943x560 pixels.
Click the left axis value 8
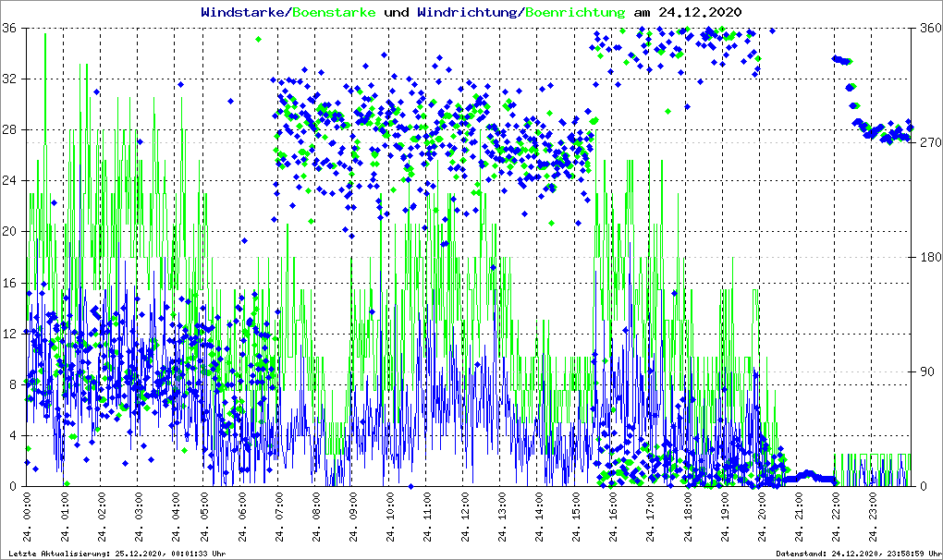point(13,384)
